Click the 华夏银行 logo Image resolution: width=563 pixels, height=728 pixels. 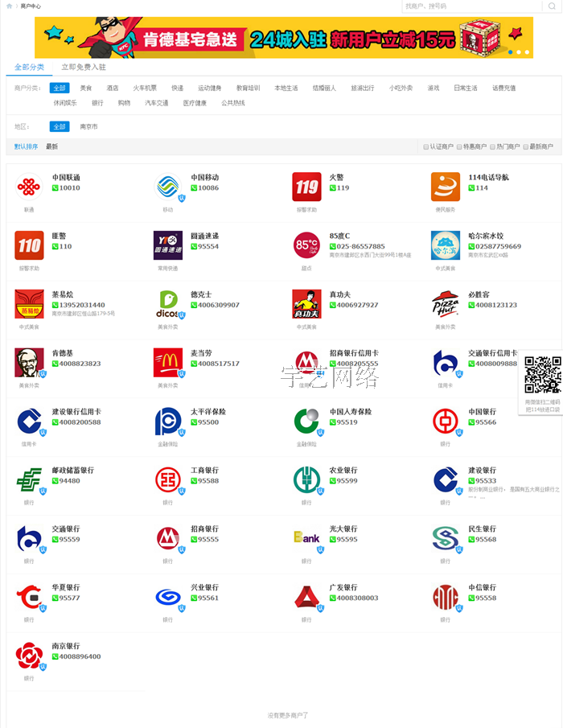[x=29, y=597]
